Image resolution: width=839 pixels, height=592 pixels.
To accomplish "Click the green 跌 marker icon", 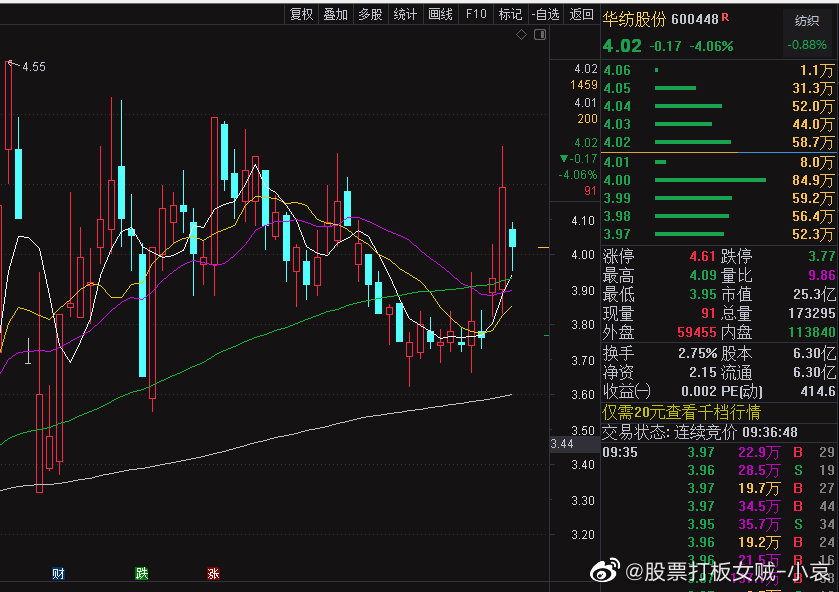I will click(142, 573).
